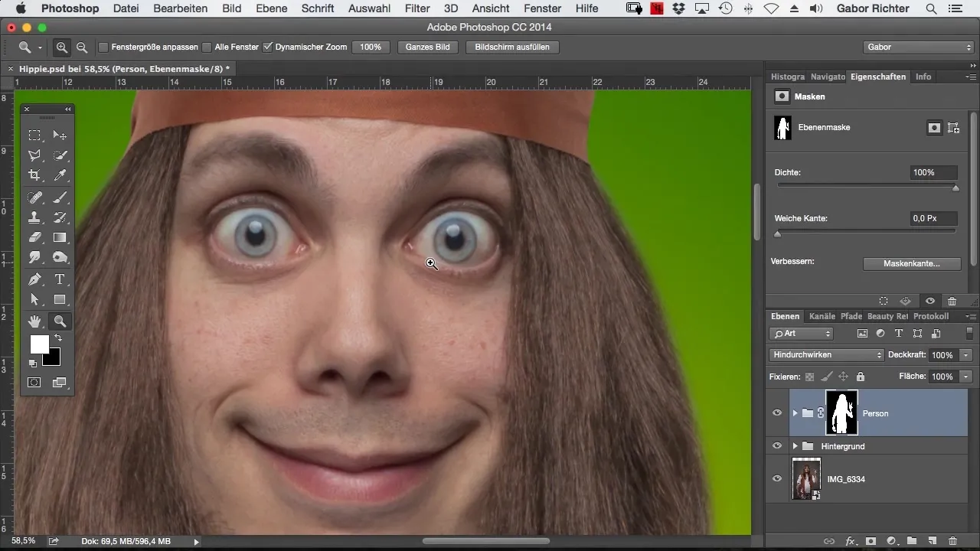Select the Hand tool
This screenshot has height=551, width=980.
34,321
